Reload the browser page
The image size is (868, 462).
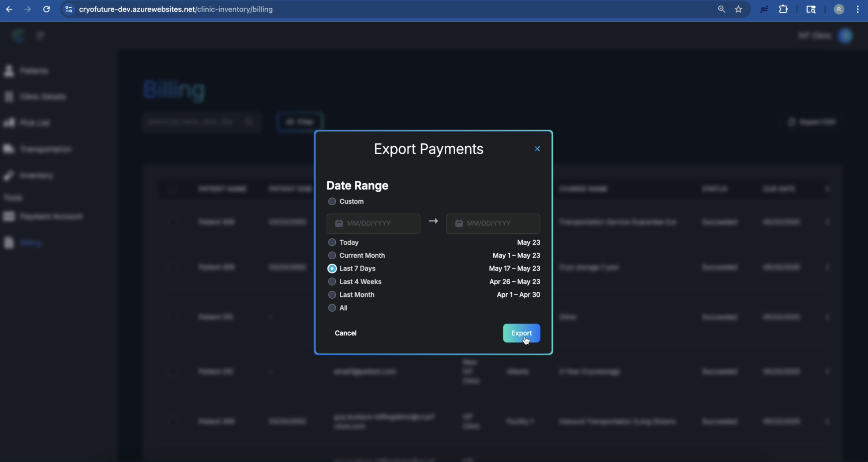[46, 10]
